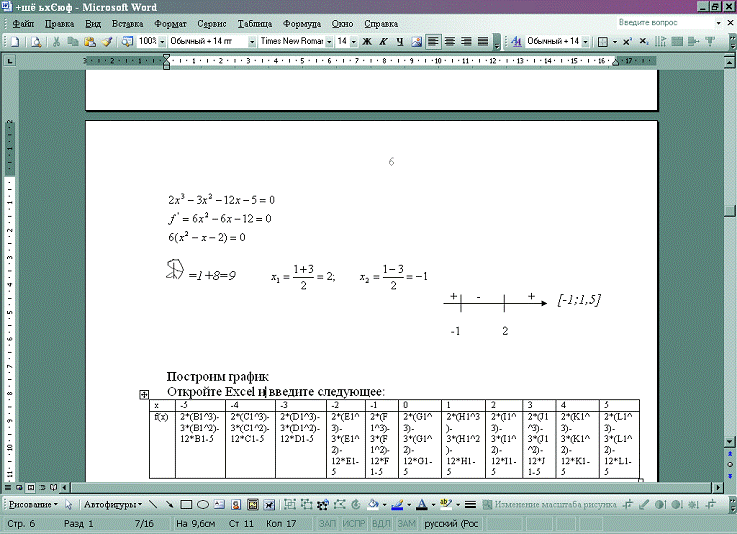Open the zoom percentage dropdown
The width and height of the screenshot is (737, 534).
pos(162,42)
